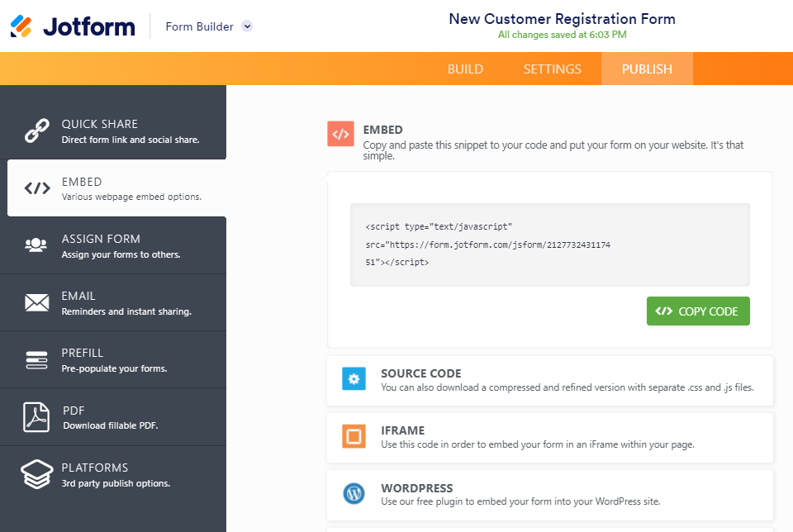Open the ASSIGN FORM sidebar section
This screenshot has height=532, width=793.
[113, 246]
